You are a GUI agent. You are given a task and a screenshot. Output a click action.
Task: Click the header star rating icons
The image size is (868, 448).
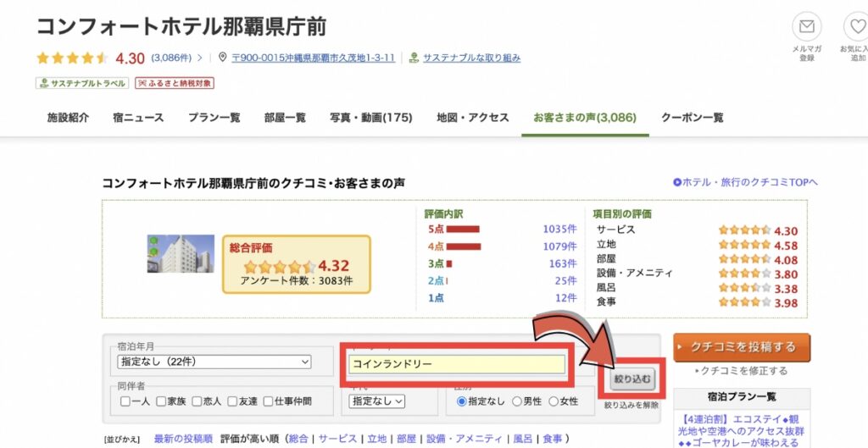coord(72,58)
